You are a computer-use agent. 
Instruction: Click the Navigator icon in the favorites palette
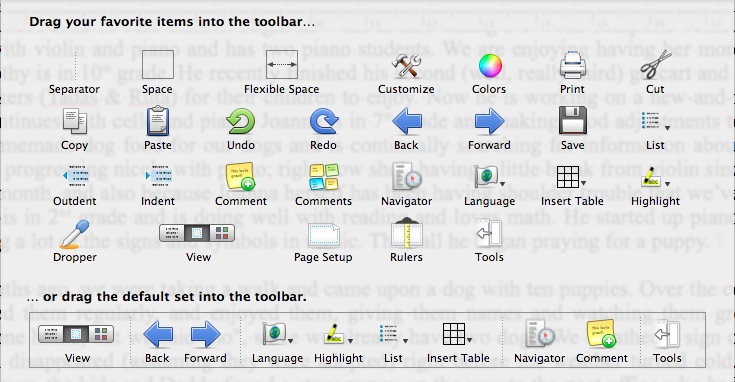[x=406, y=176]
